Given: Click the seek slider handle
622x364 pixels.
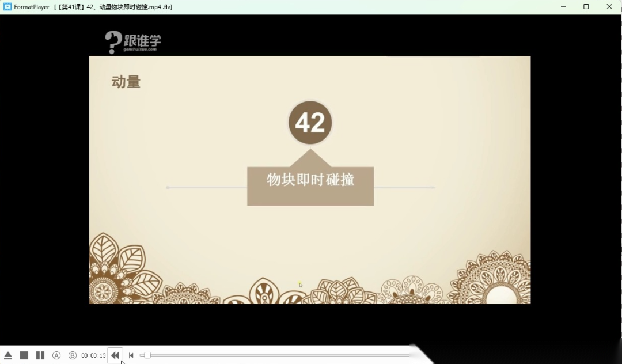Looking at the screenshot, I should tap(147, 355).
